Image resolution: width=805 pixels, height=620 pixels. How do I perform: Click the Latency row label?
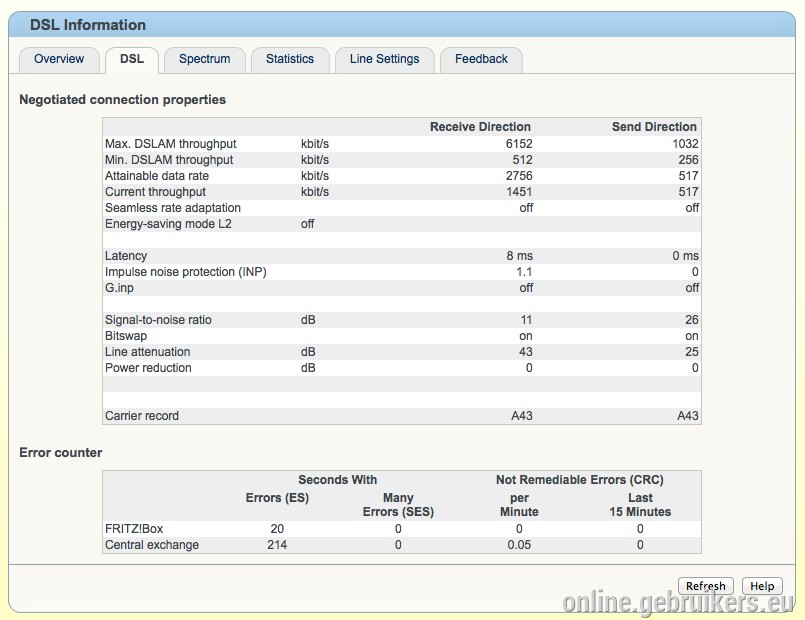(x=126, y=256)
